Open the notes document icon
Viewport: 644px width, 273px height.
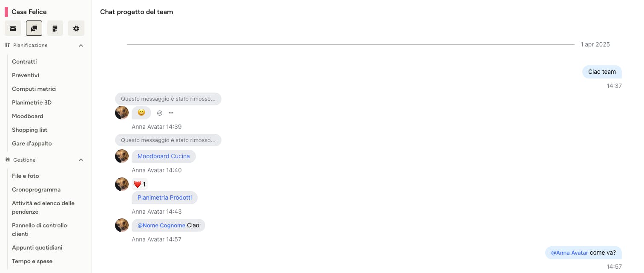[x=55, y=29]
